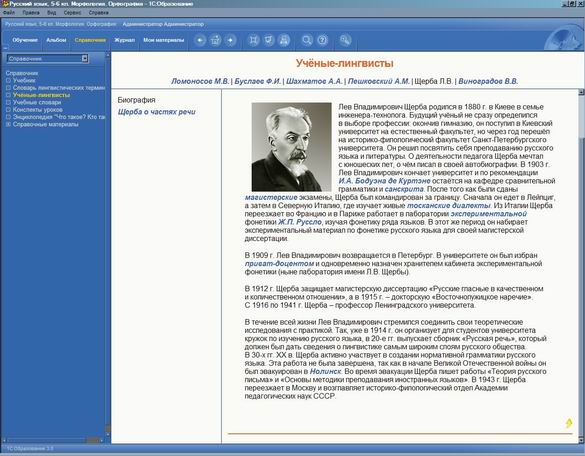This screenshot has width=585, height=456.
Task: Select Учебные словари in the sidebar tree
Action: point(37,102)
